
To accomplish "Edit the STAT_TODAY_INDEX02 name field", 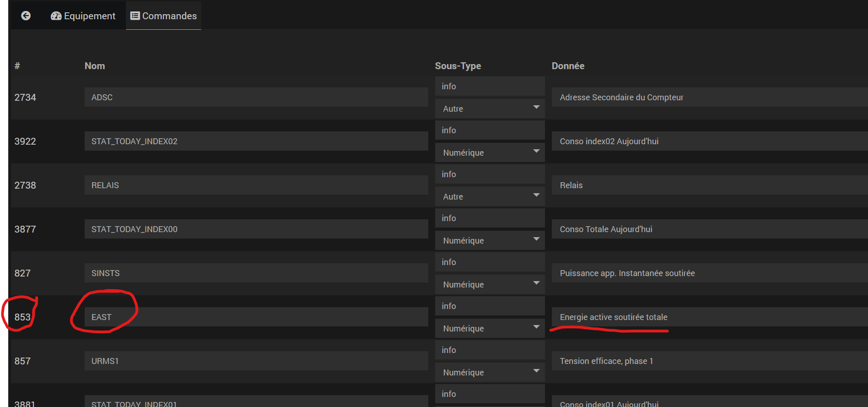I will pos(256,141).
